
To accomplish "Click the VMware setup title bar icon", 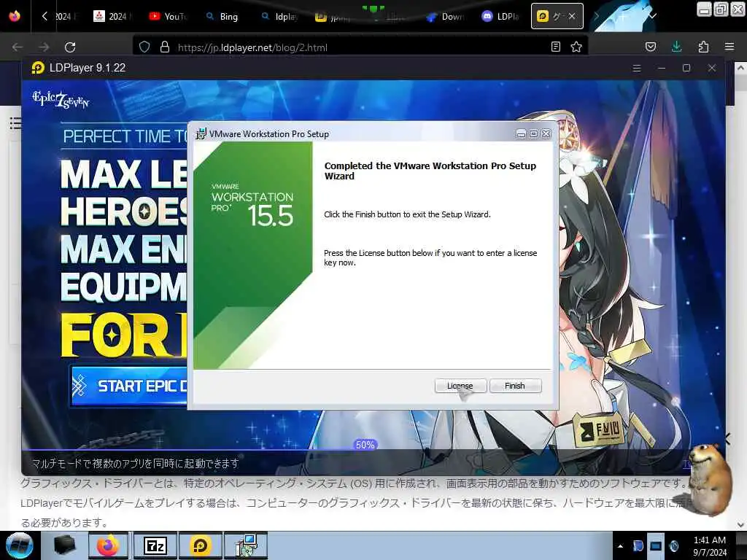I will 201,134.
